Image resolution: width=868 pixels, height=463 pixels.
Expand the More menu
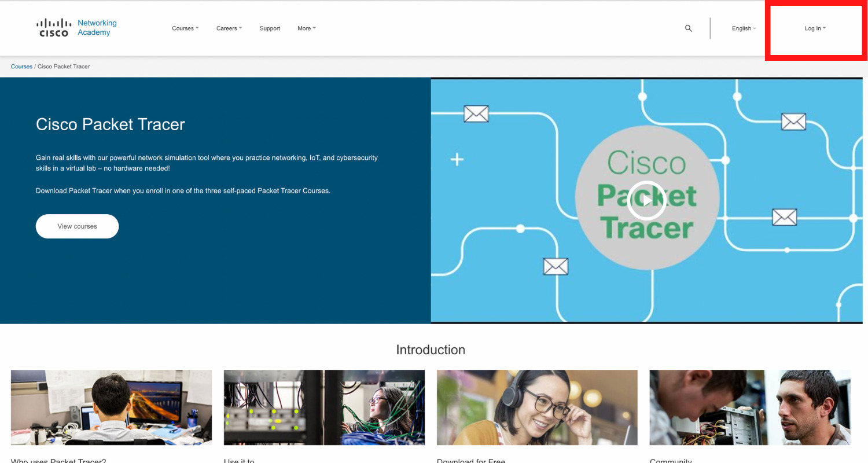pyautogui.click(x=307, y=28)
